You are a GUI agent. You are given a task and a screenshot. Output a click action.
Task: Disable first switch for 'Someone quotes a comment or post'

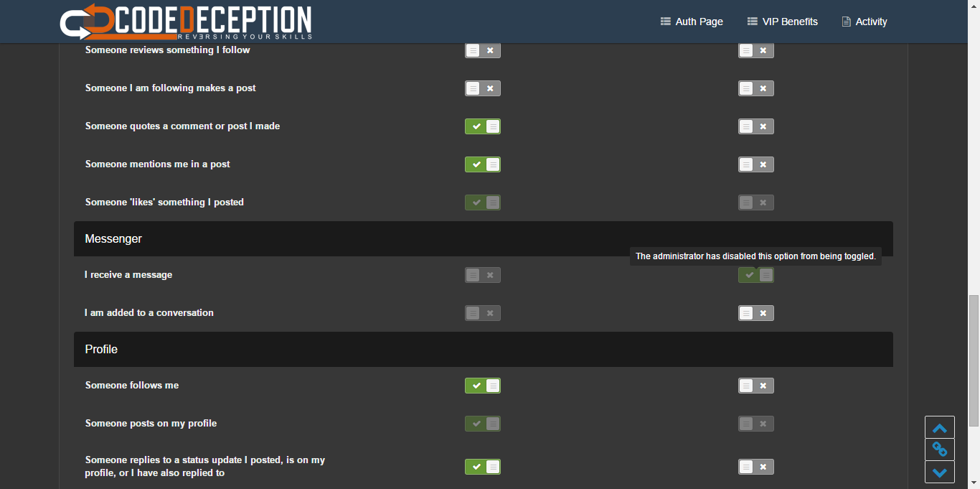pyautogui.click(x=483, y=126)
